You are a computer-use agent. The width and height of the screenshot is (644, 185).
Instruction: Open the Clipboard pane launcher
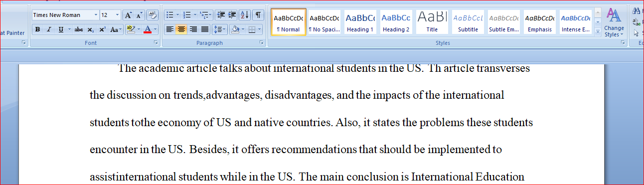coord(24,43)
